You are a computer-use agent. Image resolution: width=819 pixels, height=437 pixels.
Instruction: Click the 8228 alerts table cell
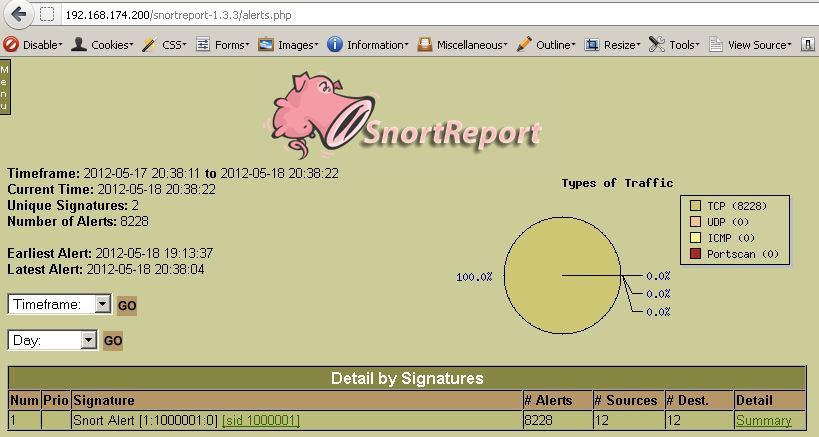557,420
